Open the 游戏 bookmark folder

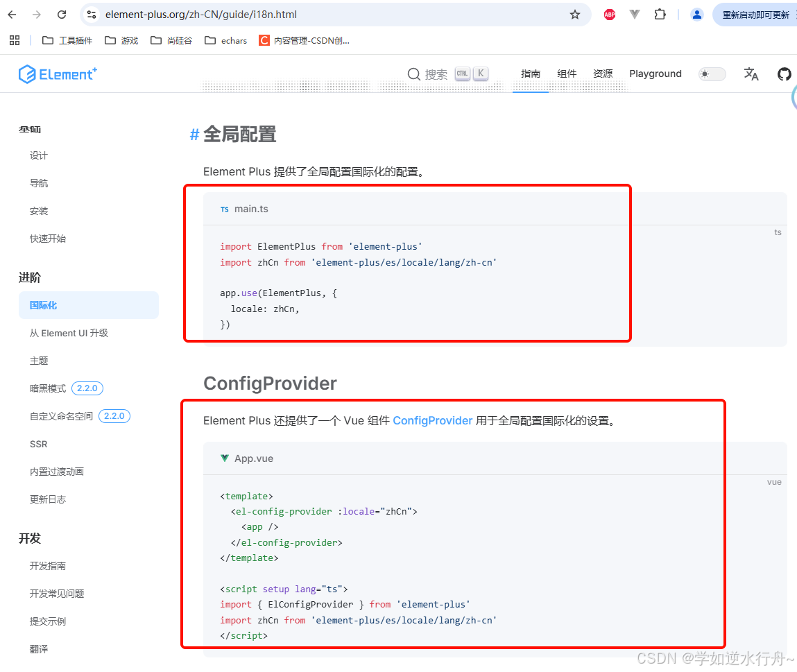[121, 40]
